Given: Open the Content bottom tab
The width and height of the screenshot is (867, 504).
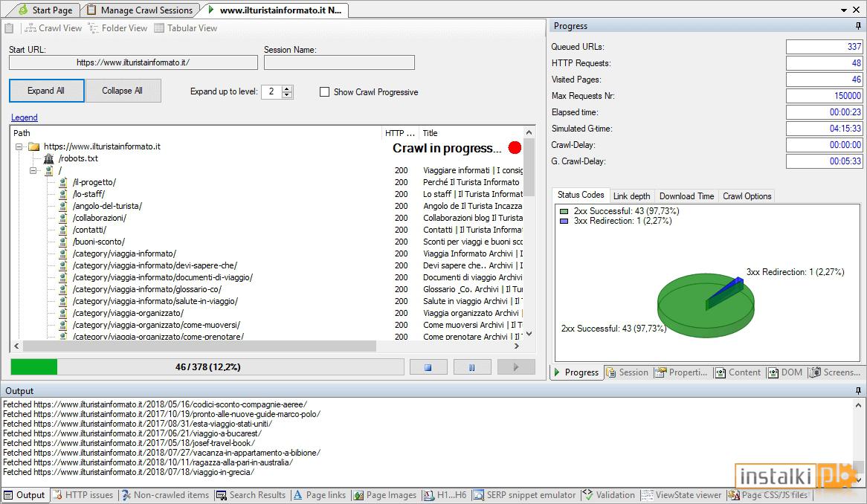Looking at the screenshot, I should (x=738, y=372).
